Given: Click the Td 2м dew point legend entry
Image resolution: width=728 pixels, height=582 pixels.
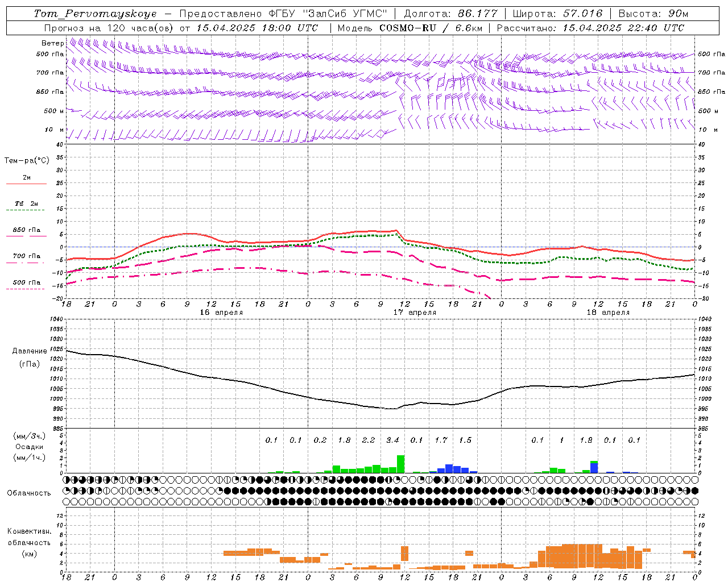Looking at the screenshot, I should 27,203.
